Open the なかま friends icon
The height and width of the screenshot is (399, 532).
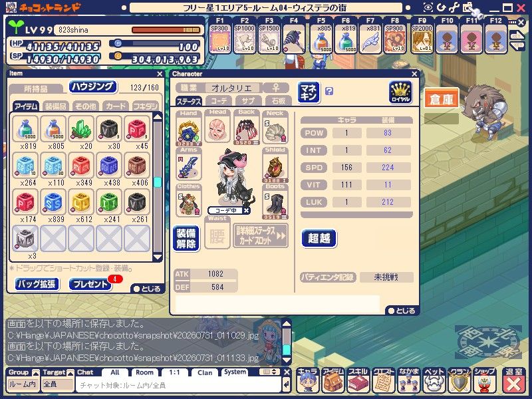click(x=408, y=380)
